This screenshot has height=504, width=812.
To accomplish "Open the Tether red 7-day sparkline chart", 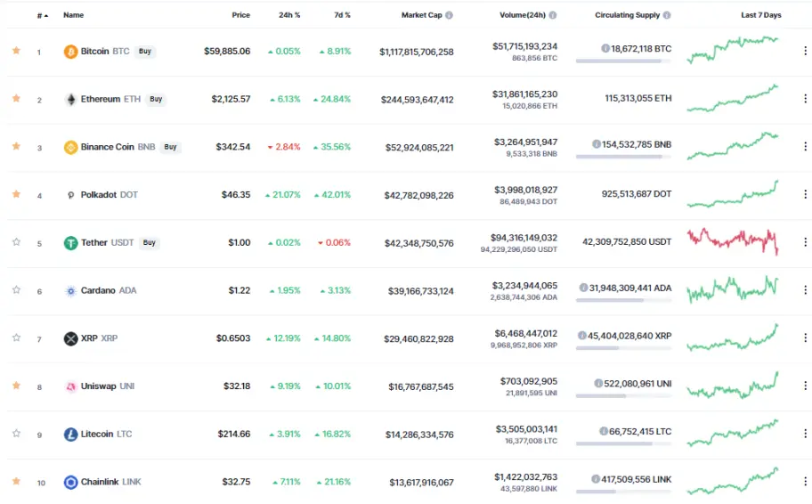I will pyautogui.click(x=733, y=241).
